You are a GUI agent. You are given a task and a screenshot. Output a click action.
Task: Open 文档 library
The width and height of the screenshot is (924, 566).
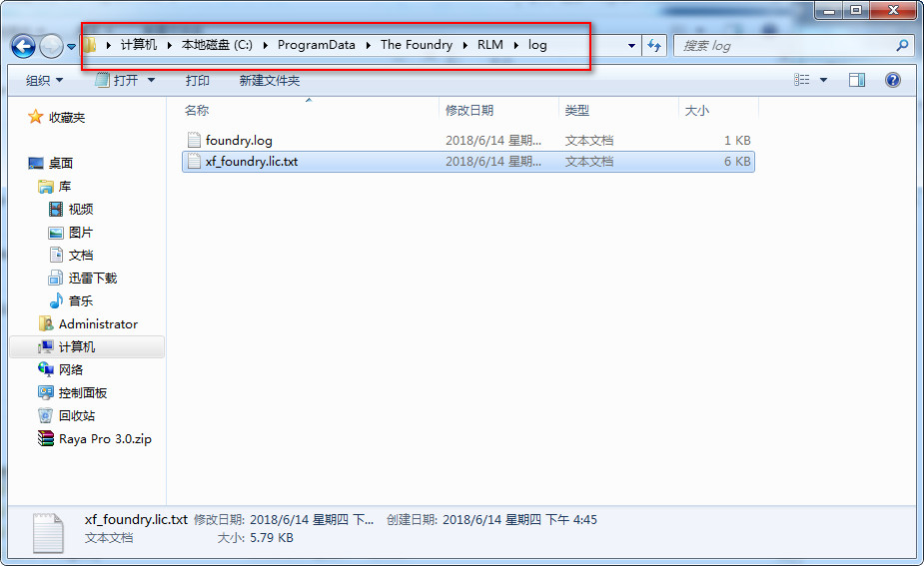tap(81, 255)
